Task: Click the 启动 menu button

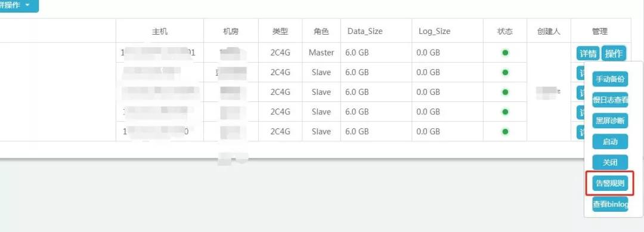Action: click(610, 142)
